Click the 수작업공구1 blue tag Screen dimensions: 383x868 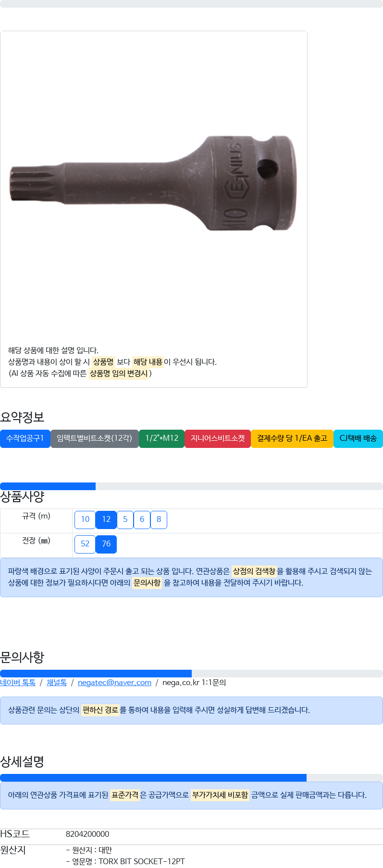click(x=25, y=438)
